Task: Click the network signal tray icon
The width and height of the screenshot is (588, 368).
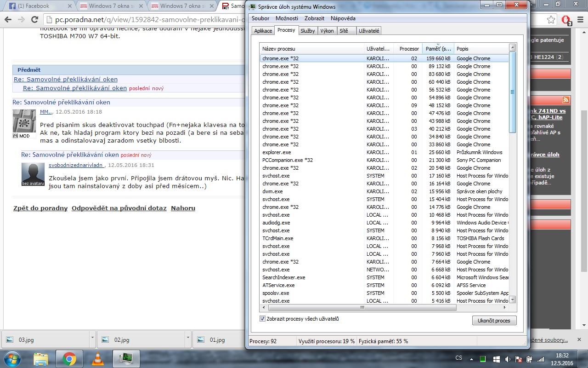Action: [x=541, y=359]
